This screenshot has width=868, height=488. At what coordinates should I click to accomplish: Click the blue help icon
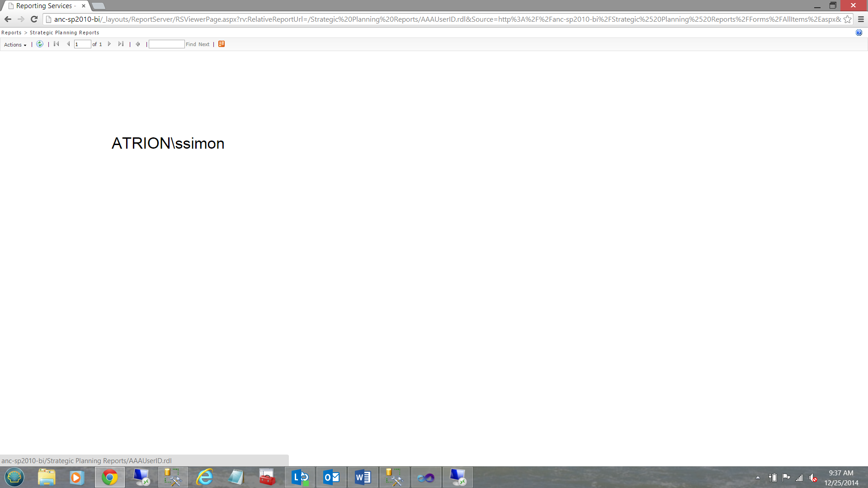(x=859, y=33)
